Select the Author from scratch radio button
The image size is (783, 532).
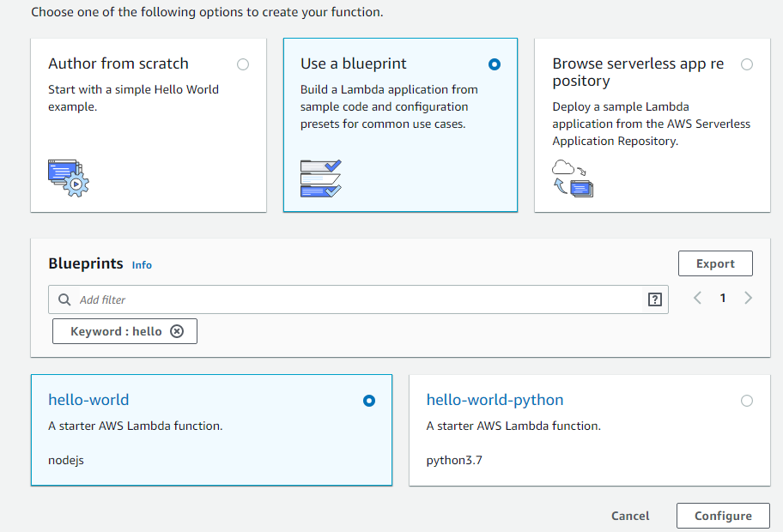point(243,64)
